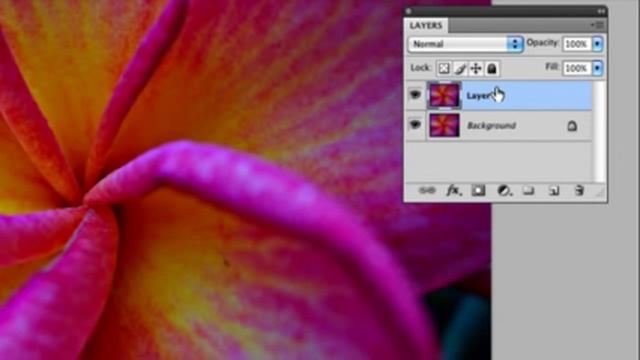The height and width of the screenshot is (360, 640).
Task: Add a layer mask
Action: coord(478,191)
